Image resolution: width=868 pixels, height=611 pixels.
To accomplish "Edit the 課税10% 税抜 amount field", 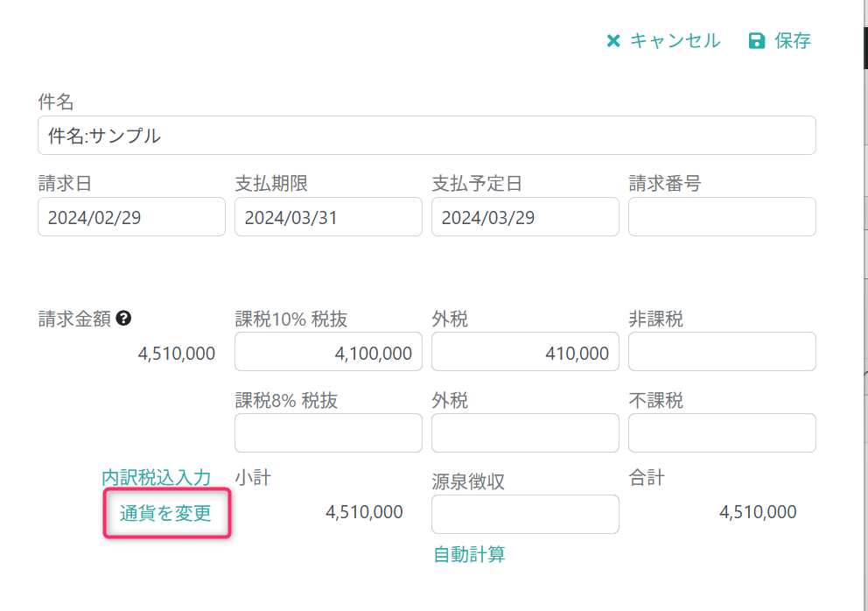I will (x=328, y=352).
